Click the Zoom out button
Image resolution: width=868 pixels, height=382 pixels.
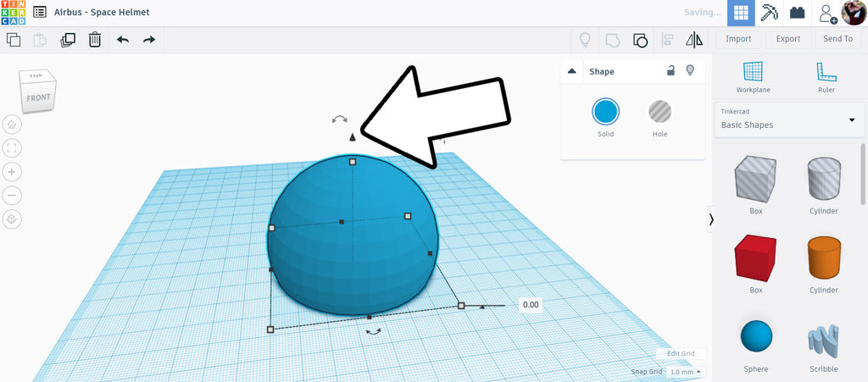(12, 196)
